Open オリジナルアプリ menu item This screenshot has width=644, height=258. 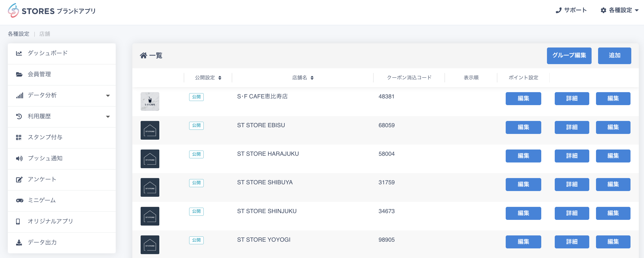coord(62,222)
